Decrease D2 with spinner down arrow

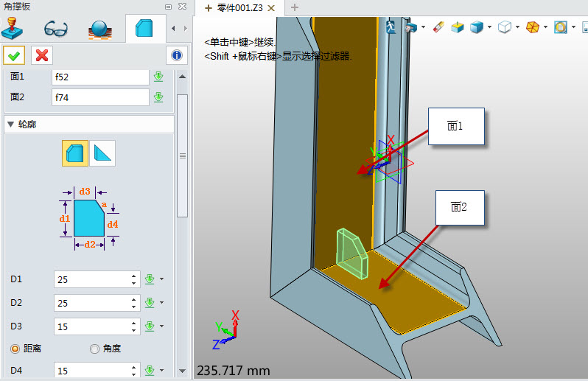click(134, 307)
